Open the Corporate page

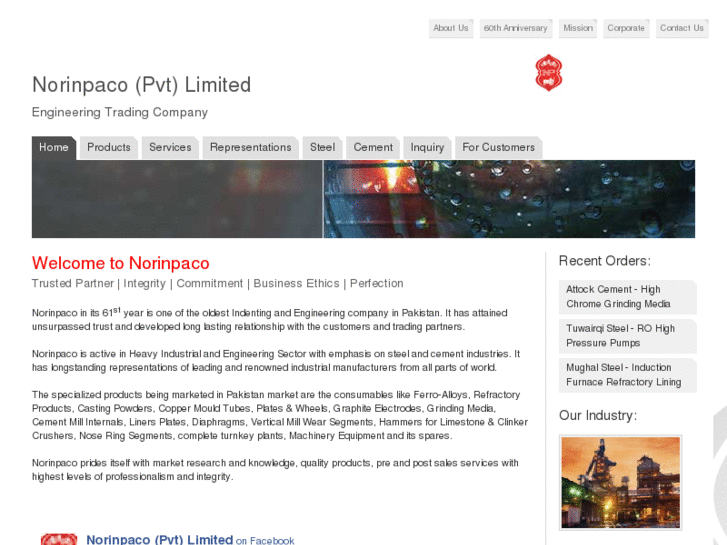tap(626, 28)
